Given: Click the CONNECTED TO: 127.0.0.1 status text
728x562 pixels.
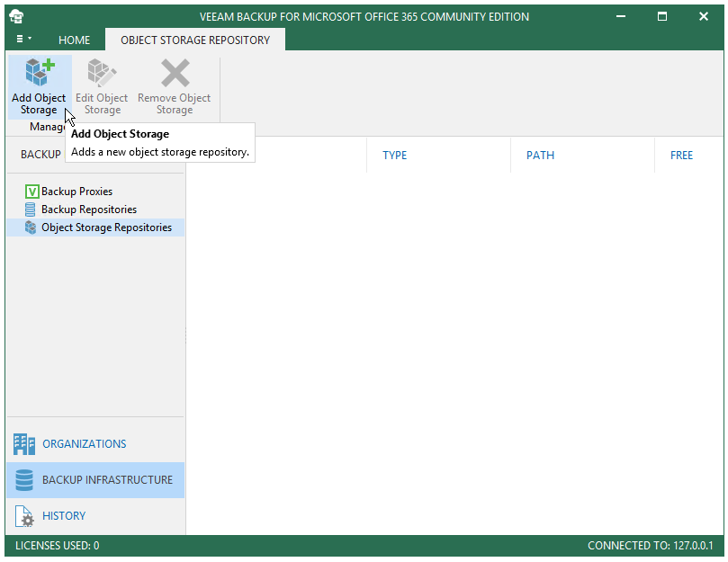Looking at the screenshot, I should 650,545.
